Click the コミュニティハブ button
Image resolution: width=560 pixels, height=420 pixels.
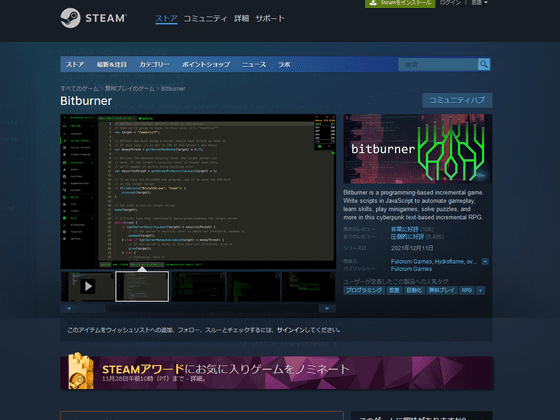point(457,100)
